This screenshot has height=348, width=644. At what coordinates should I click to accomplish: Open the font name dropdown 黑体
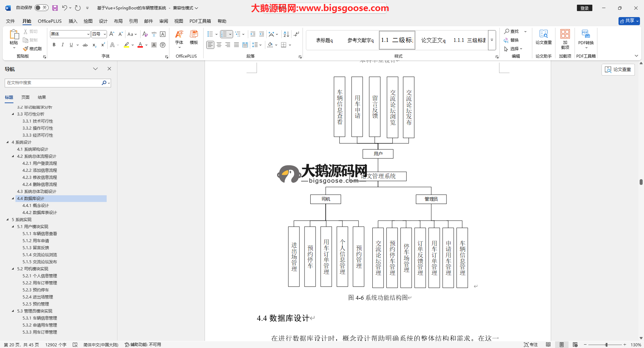click(x=88, y=34)
